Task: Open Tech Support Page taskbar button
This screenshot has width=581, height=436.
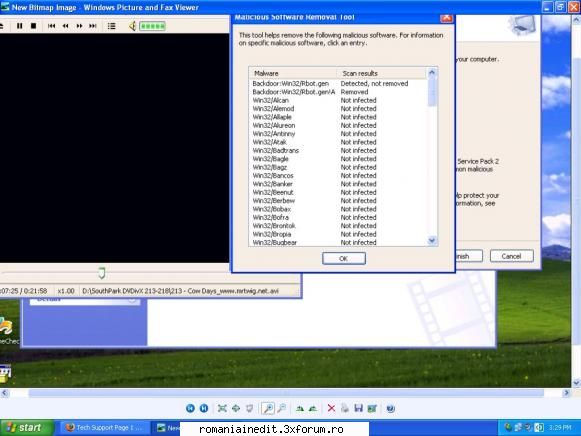Action: coord(105,428)
